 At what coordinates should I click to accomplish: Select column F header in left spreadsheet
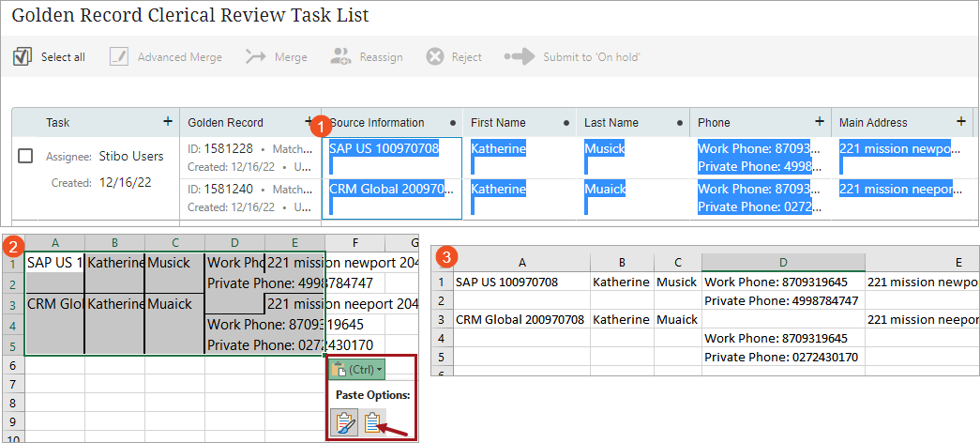355,243
